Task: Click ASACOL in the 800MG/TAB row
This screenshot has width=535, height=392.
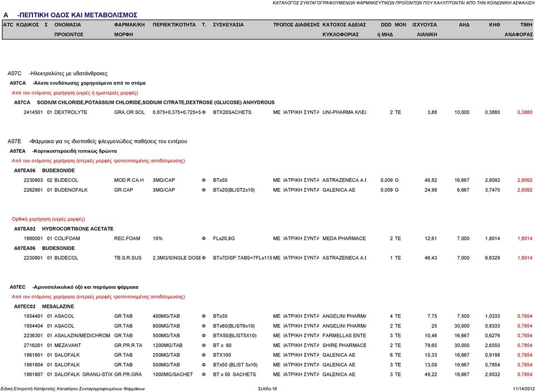Action: tap(64, 326)
